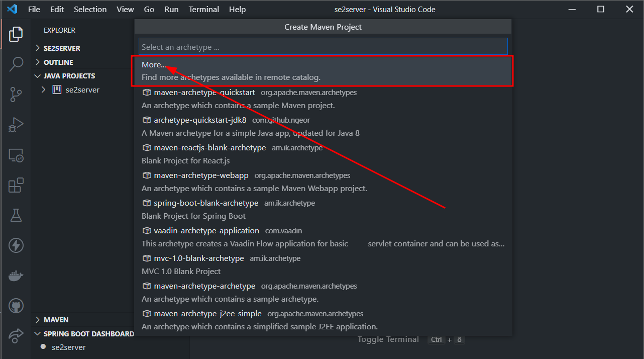Click the Toggle Terminal shortcut hint
The image size is (644, 359).
[411, 339]
